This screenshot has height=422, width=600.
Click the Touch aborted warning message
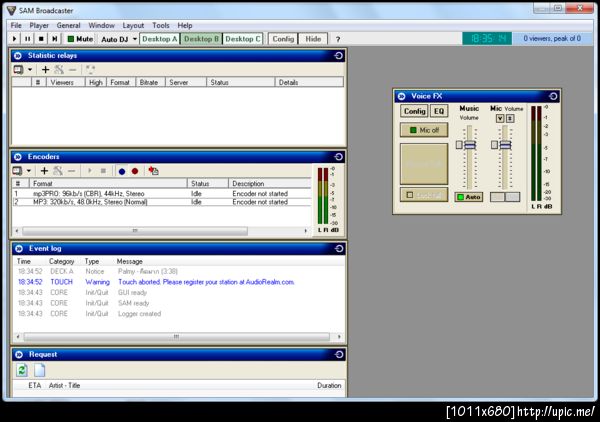[206, 282]
